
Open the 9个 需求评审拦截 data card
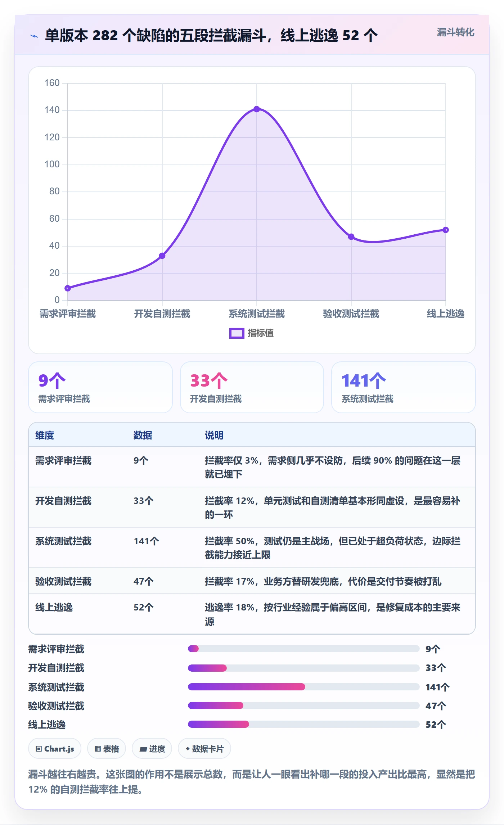(100, 387)
